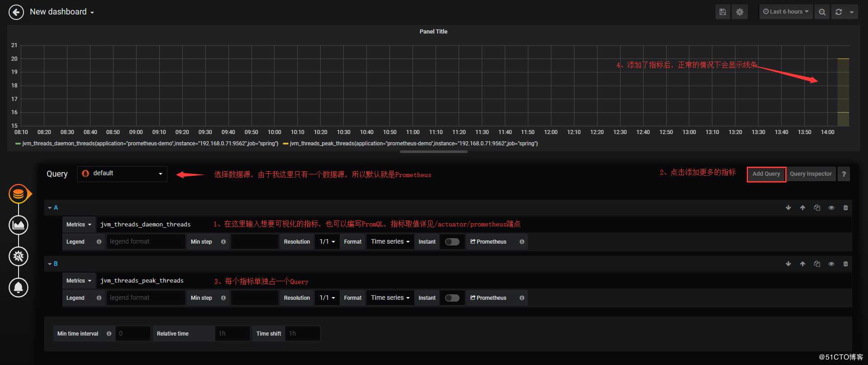Viewport: 868px width, 365px height.
Task: Click the Panel Title header
Action: [x=433, y=32]
